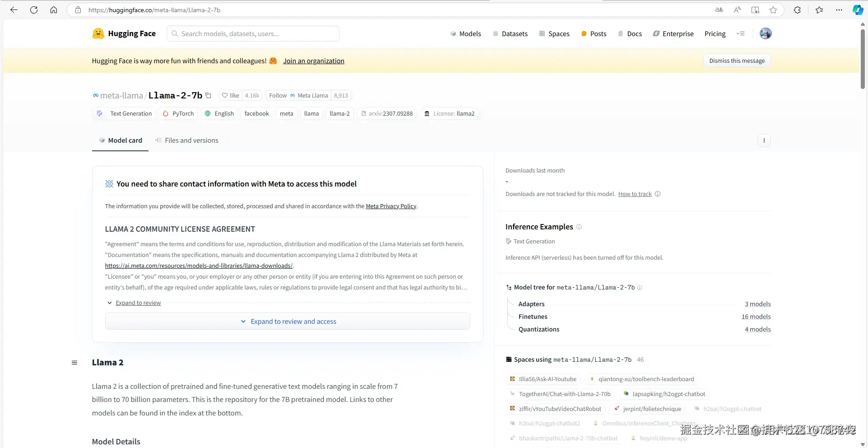Switch to Files and versions tab
The height and width of the screenshot is (448, 868).
(186, 140)
